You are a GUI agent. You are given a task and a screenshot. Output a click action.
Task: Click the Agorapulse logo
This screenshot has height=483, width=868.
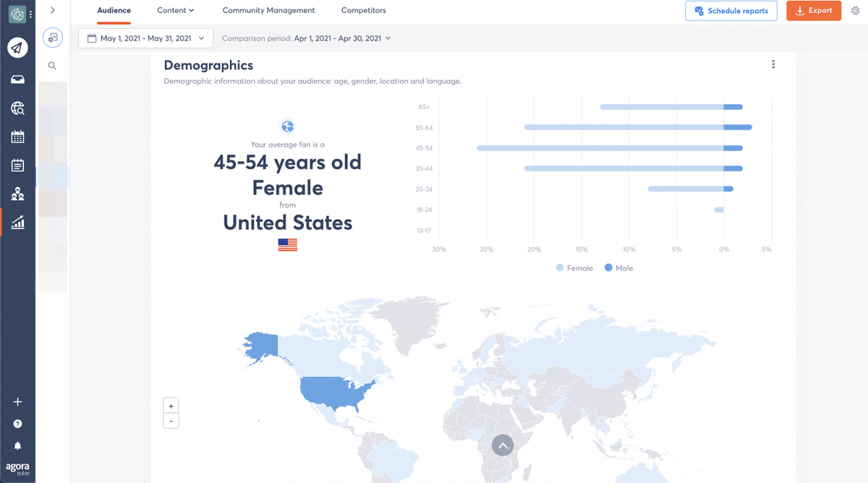(x=17, y=468)
